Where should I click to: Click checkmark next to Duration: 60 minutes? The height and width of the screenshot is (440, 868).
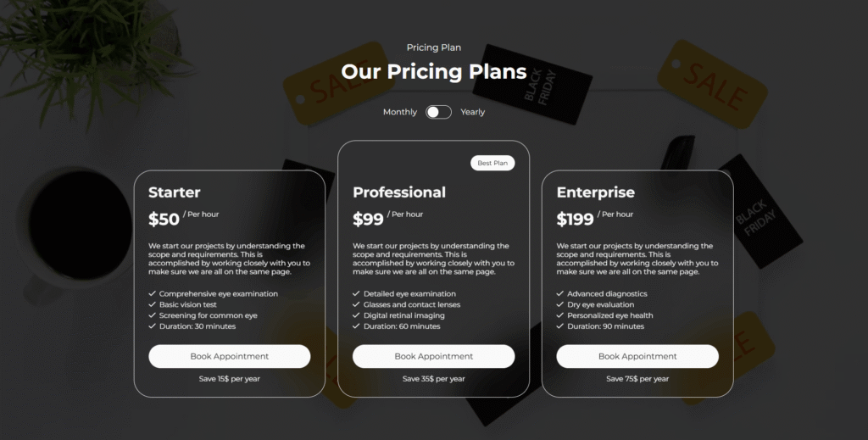click(357, 326)
